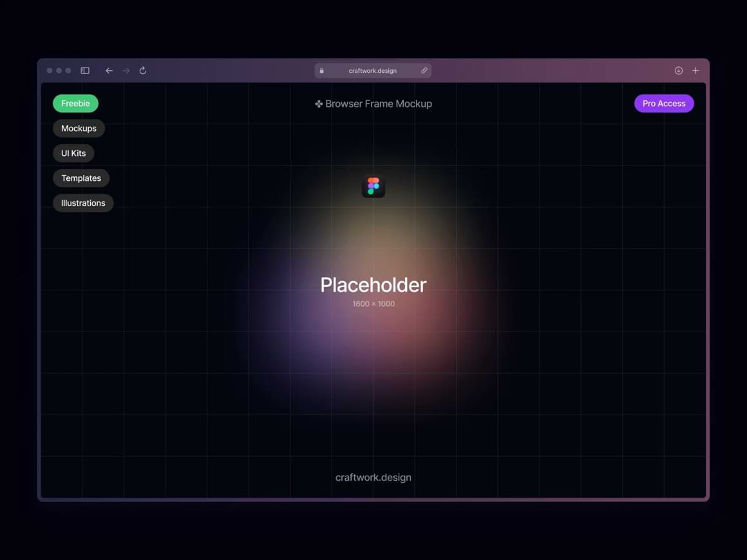Reload the page with the refresh icon

143,71
